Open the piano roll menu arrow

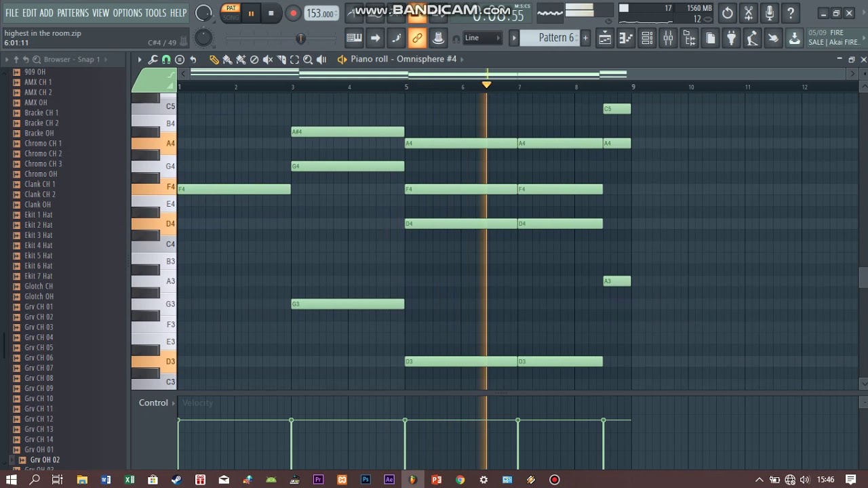coord(140,60)
